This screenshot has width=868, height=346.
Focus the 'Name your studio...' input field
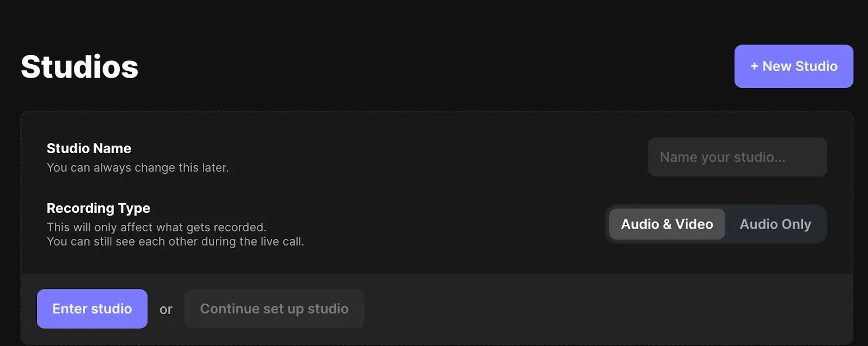click(x=737, y=157)
